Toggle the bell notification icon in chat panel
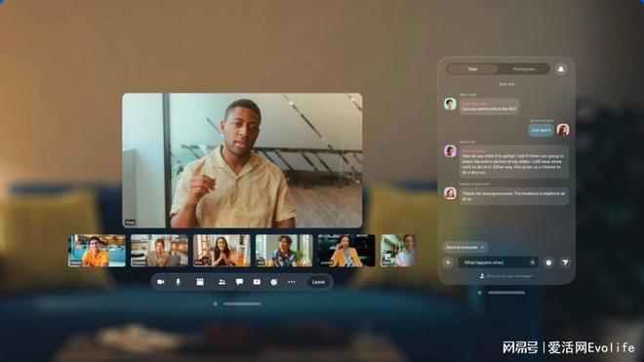 click(x=561, y=69)
